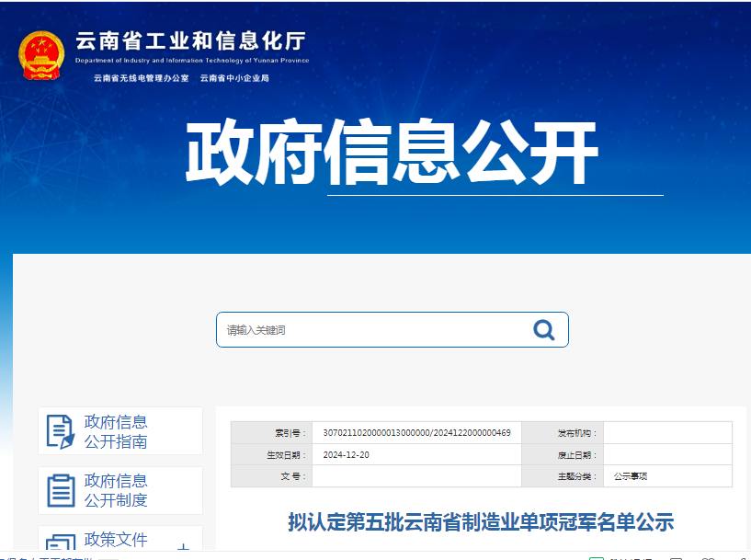Select the 政策文件 sidebar label
The height and width of the screenshot is (560, 751).
coord(116,540)
